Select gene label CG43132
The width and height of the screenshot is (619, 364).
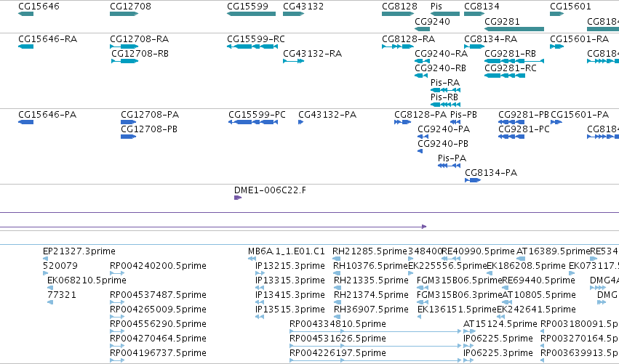(x=303, y=7)
